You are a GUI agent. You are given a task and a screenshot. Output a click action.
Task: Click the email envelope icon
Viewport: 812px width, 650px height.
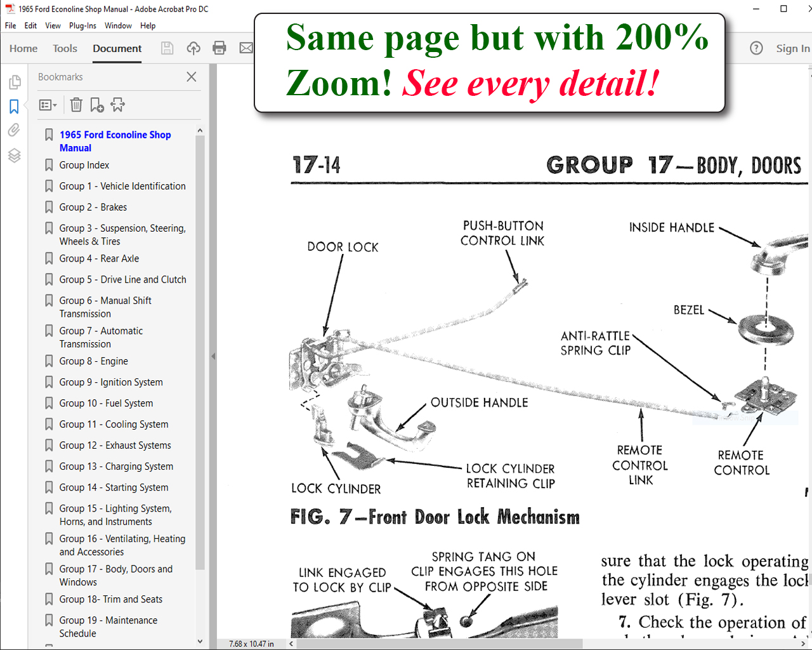(246, 48)
